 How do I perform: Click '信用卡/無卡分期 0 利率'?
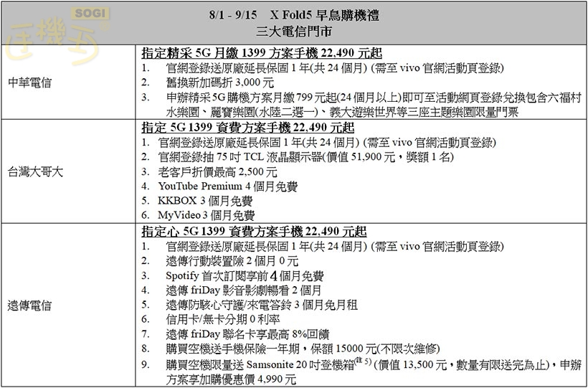223,319
